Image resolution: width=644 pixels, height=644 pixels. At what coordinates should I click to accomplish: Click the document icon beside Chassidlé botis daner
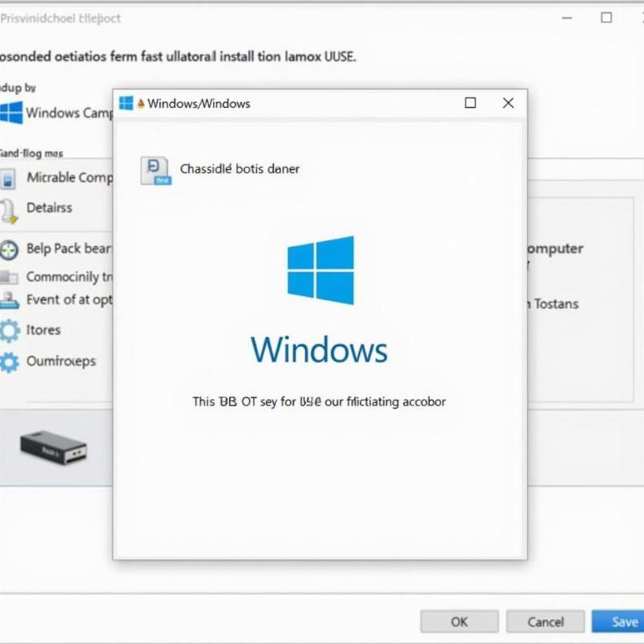click(x=158, y=169)
